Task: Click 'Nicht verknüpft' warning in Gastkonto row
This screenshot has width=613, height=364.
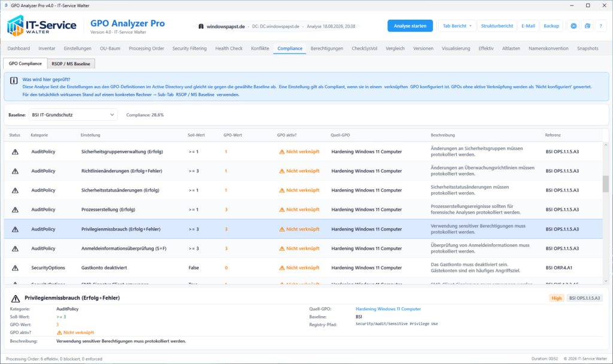Action: [299, 268]
